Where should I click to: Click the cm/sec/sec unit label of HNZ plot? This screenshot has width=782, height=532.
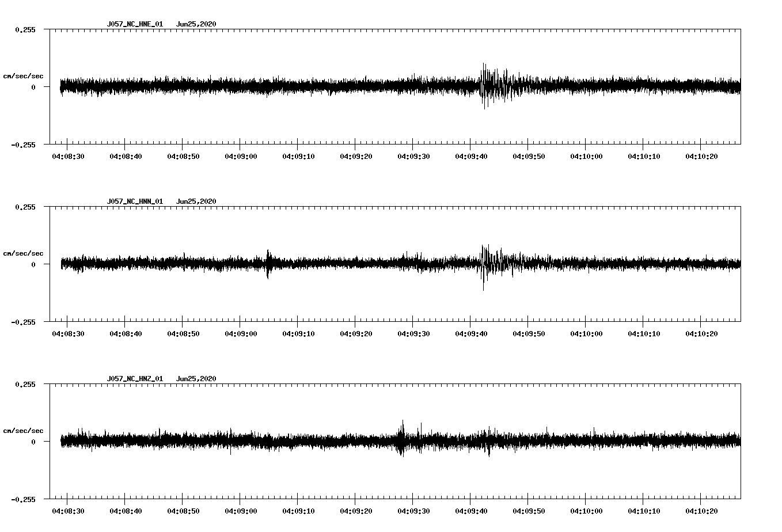click(x=23, y=431)
